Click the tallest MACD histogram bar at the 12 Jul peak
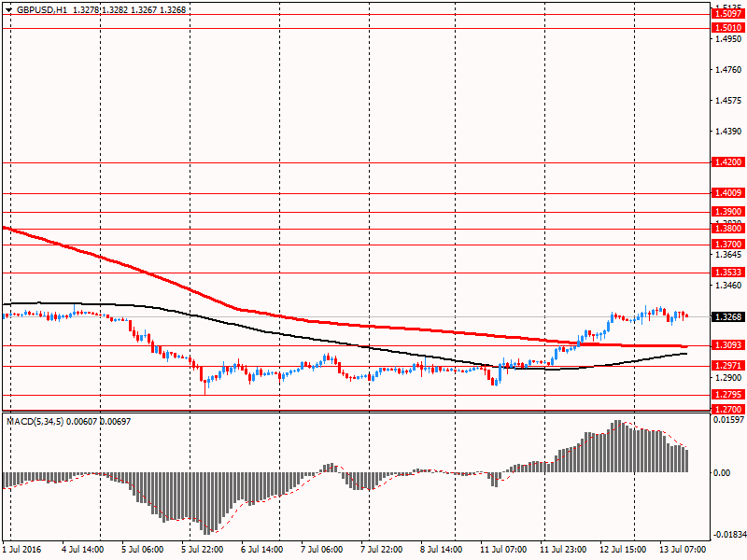 (617, 446)
